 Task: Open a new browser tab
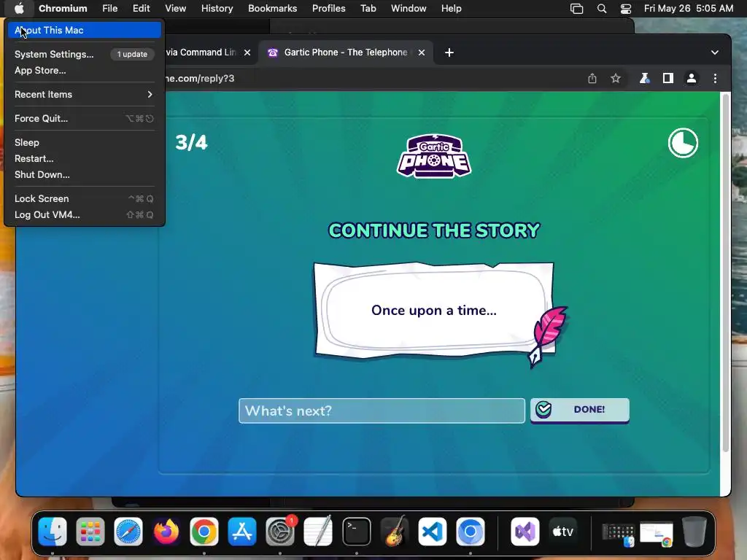[x=449, y=52]
